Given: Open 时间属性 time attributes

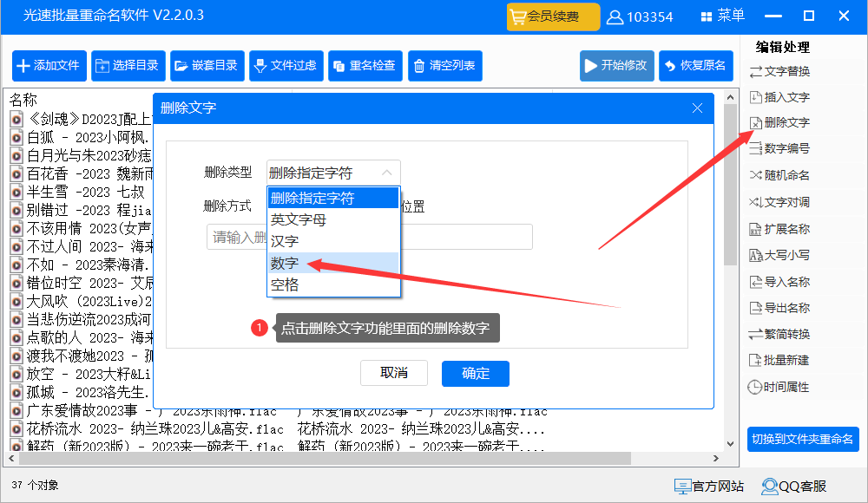Looking at the screenshot, I should pos(780,387).
